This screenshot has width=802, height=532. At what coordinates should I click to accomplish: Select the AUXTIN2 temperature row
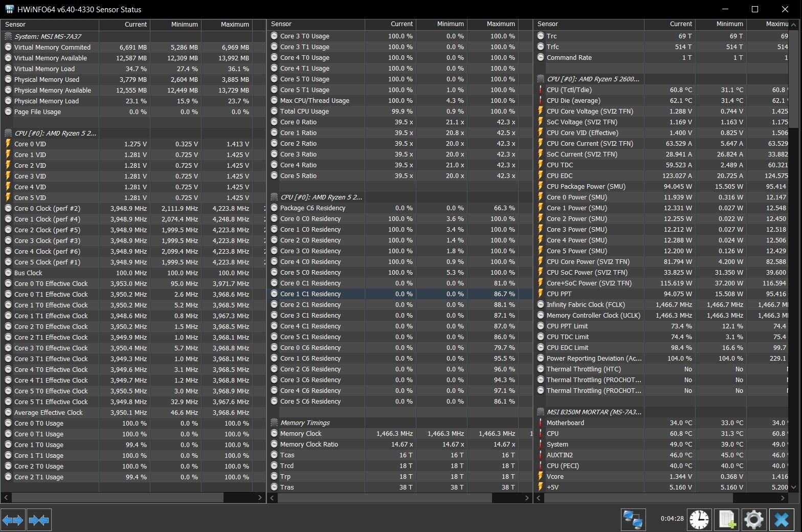tap(661, 455)
